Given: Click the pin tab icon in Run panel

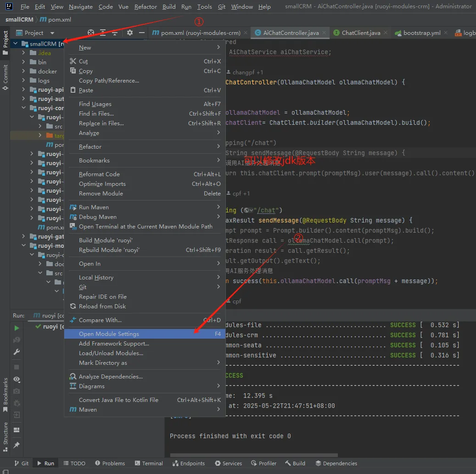Looking at the screenshot, I should (17, 445).
